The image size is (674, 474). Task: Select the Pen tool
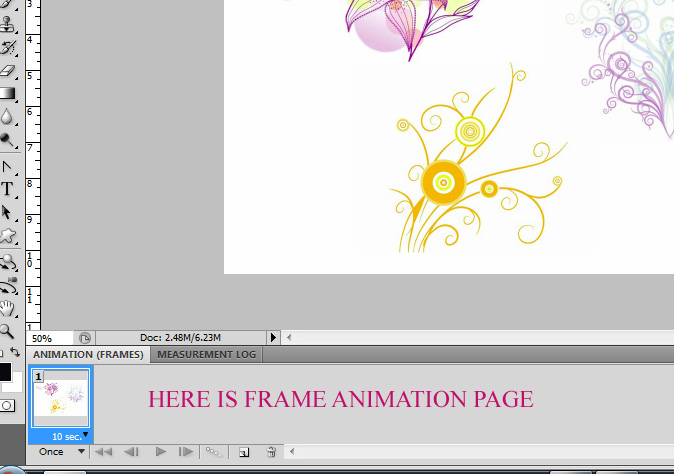point(7,166)
